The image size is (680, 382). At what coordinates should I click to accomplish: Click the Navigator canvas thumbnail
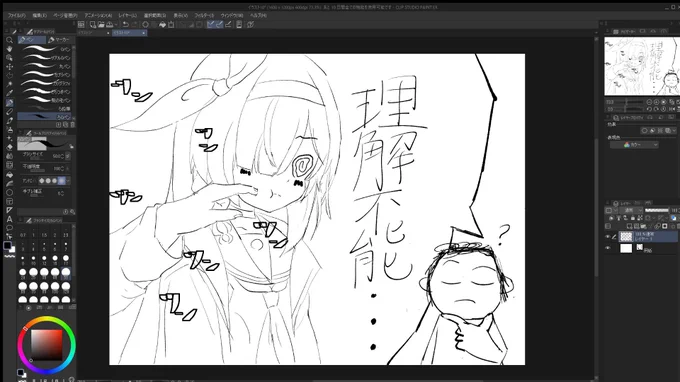pos(642,66)
